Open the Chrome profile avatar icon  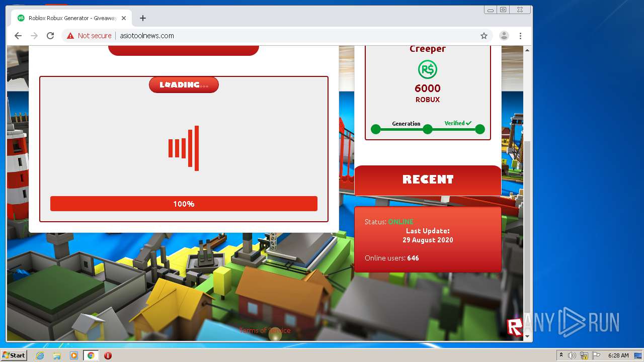pos(504,36)
